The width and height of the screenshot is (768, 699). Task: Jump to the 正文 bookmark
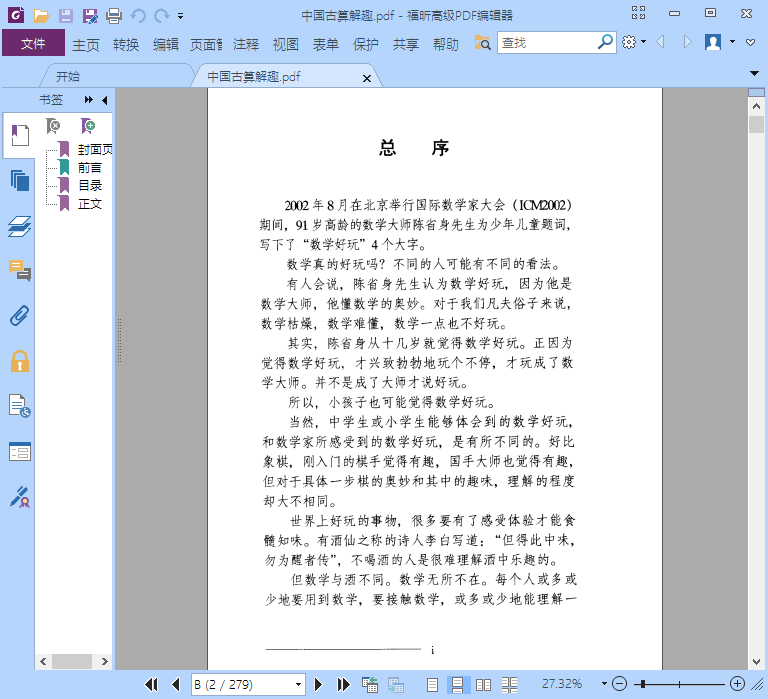[90, 204]
